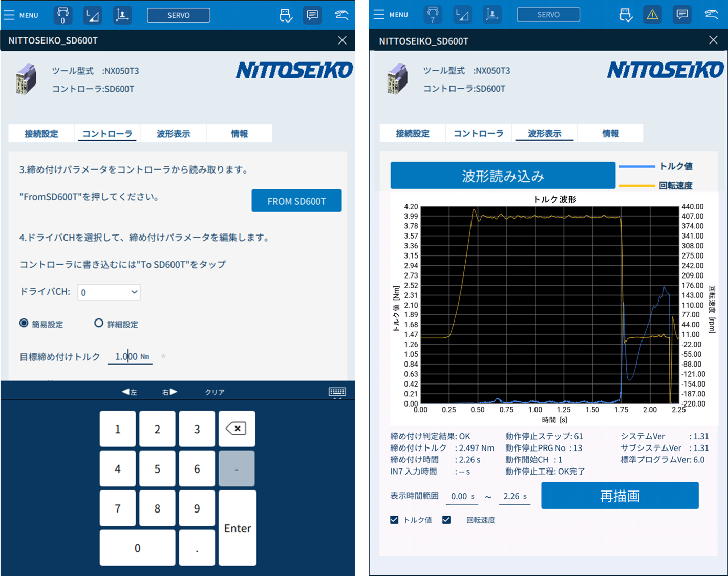Viewport: 728px width, 576px height.
Task: Tap the greyed minus key
Action: (x=237, y=468)
